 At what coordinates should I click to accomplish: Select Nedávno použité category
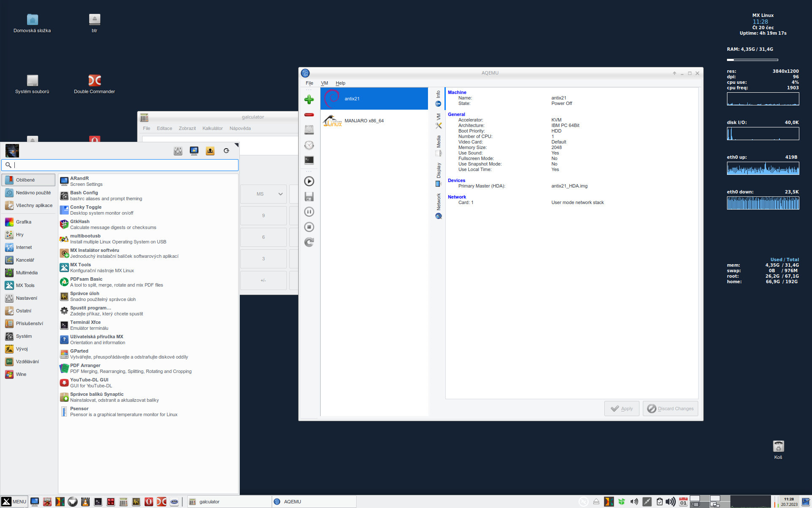[28, 193]
